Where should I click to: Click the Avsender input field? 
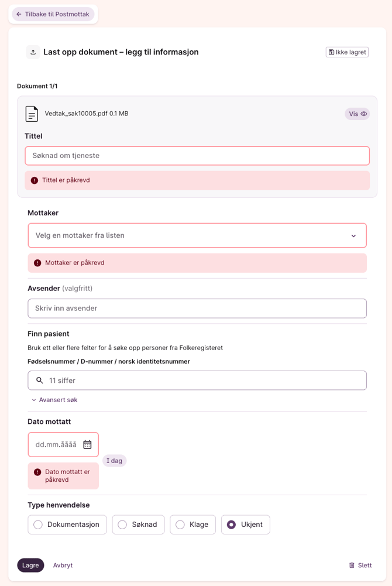click(197, 309)
